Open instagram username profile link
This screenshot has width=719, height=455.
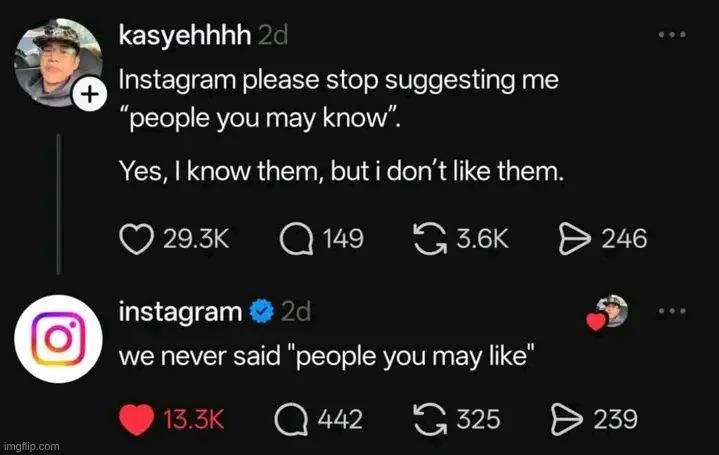[180, 311]
